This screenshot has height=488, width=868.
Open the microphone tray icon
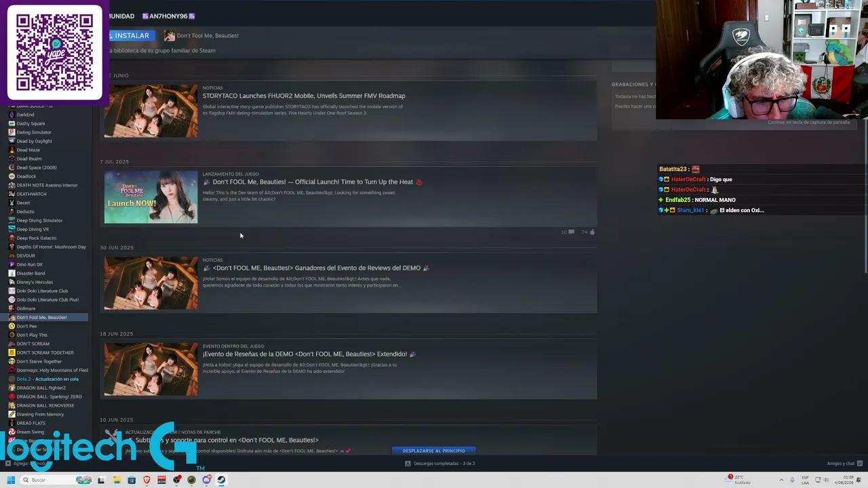pos(792,480)
